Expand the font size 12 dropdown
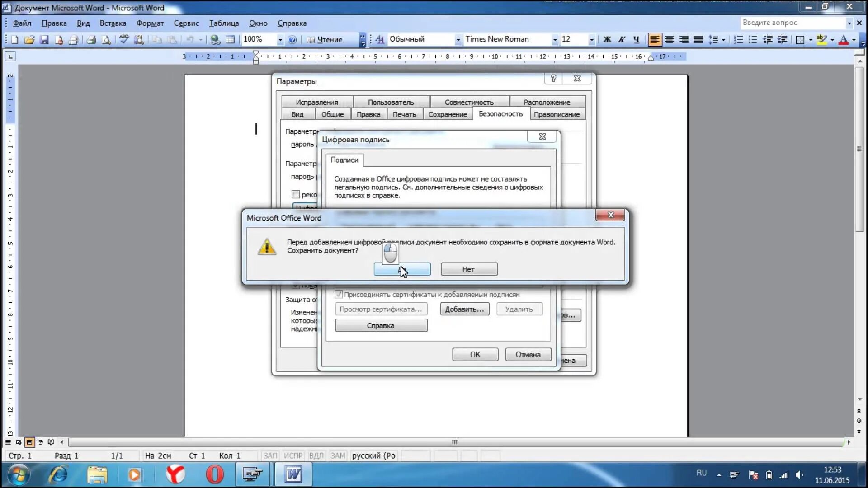Viewport: 868px width, 488px height. (x=591, y=40)
